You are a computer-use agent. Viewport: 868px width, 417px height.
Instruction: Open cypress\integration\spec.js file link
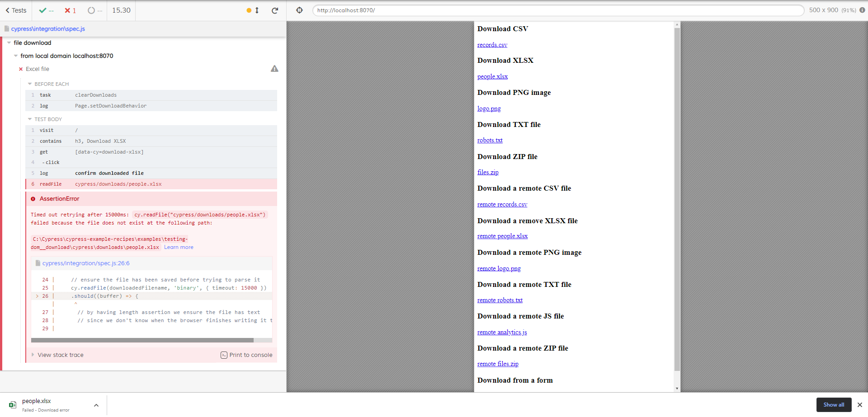[48, 29]
